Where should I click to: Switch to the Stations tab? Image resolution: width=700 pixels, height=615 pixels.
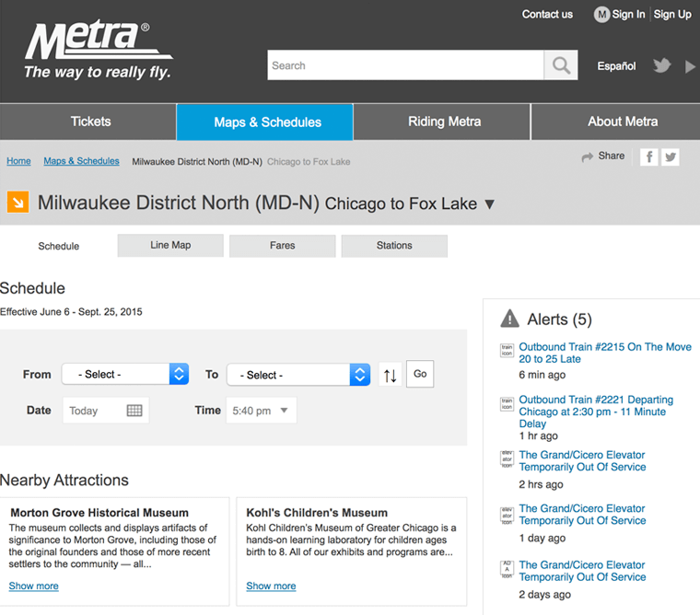[394, 246]
